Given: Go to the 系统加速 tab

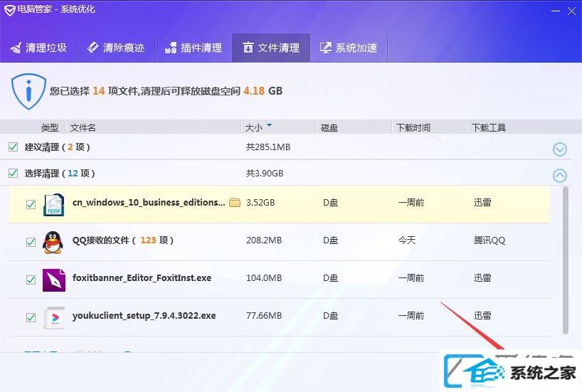Looking at the screenshot, I should pyautogui.click(x=349, y=48).
